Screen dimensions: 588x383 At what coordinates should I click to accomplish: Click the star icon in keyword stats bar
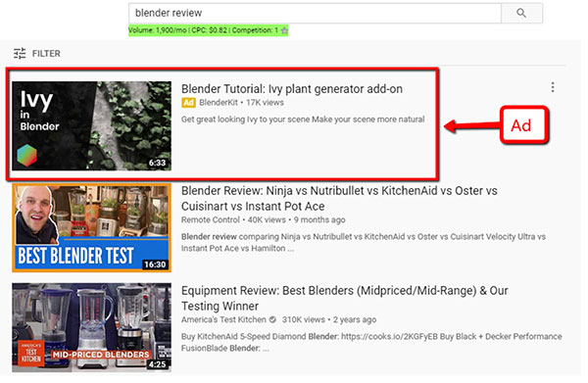click(x=284, y=30)
